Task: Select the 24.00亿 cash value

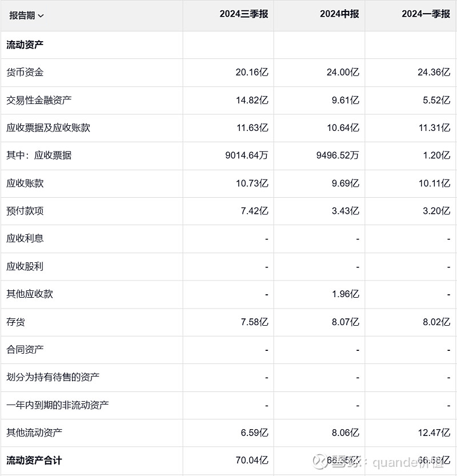Action: (x=343, y=72)
